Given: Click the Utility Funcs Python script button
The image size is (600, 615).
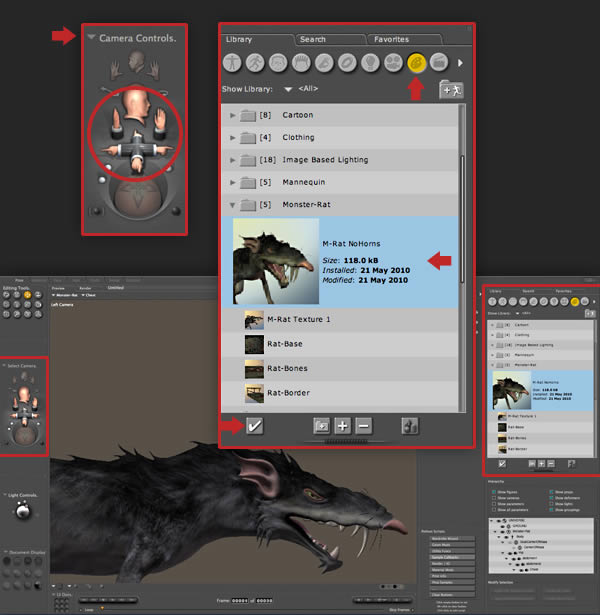Looking at the screenshot, I should click(453, 551).
